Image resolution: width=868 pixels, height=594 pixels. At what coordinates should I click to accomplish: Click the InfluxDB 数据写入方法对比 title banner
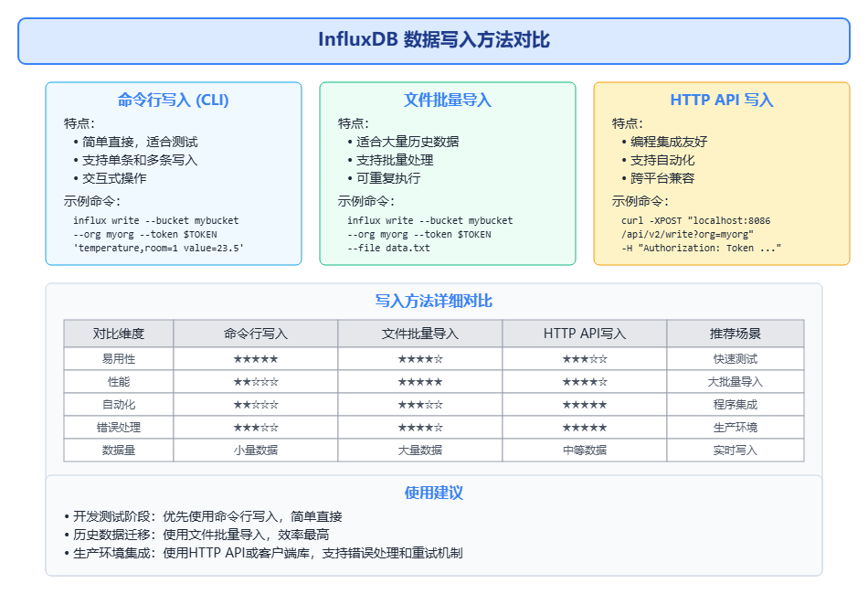[x=434, y=39]
